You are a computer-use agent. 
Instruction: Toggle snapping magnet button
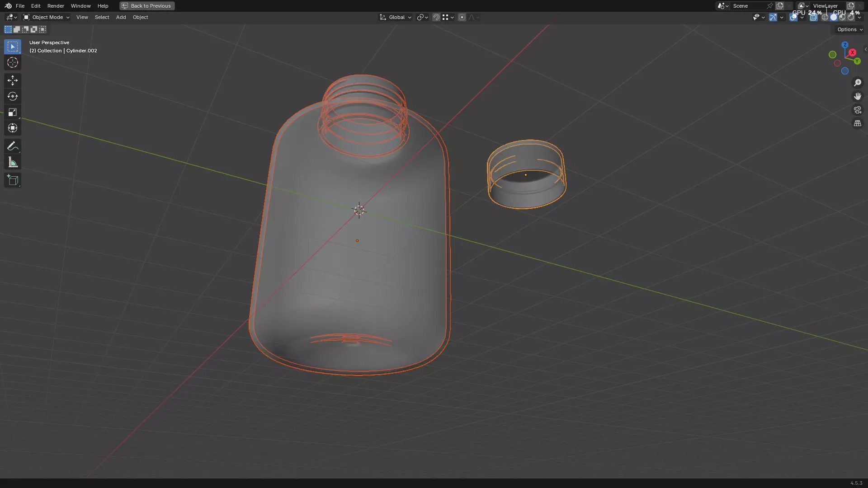[x=436, y=17]
